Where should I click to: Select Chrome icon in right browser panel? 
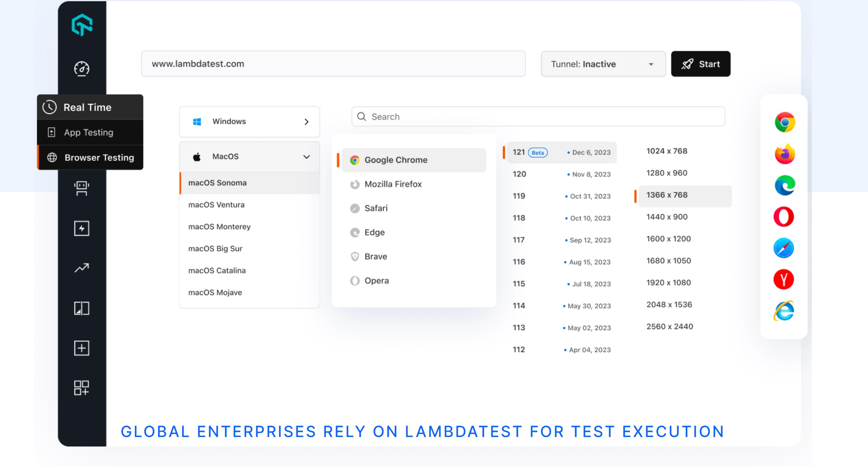pyautogui.click(x=785, y=122)
